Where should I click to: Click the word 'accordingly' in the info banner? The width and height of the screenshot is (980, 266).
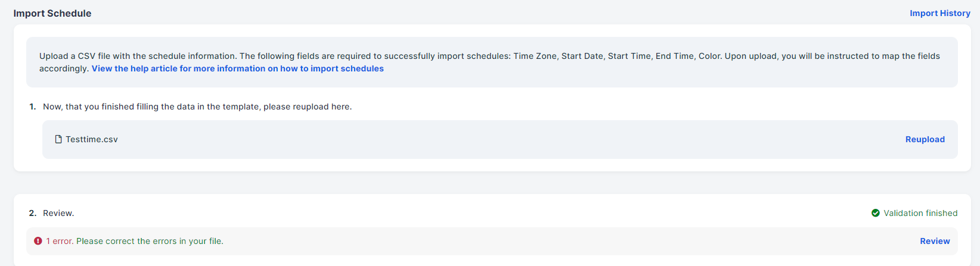tap(63, 68)
